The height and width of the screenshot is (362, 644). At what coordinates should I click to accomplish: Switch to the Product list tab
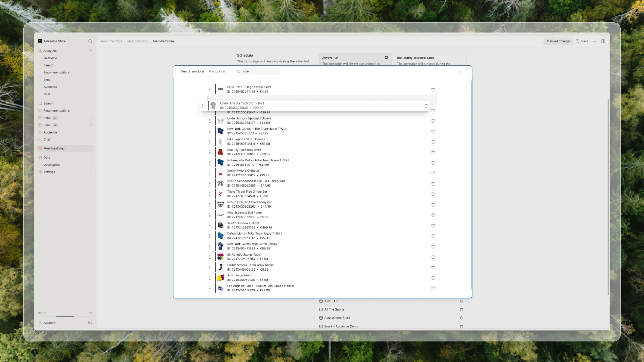(217, 72)
